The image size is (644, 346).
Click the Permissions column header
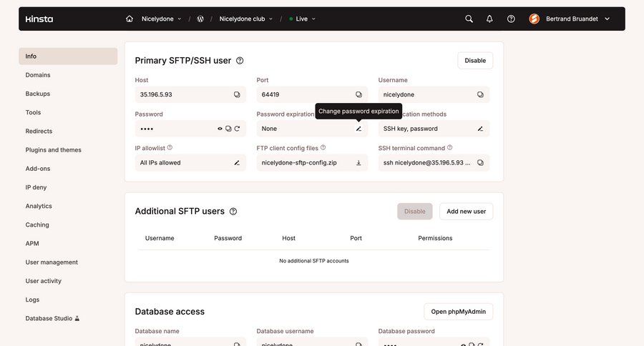pyautogui.click(x=435, y=238)
